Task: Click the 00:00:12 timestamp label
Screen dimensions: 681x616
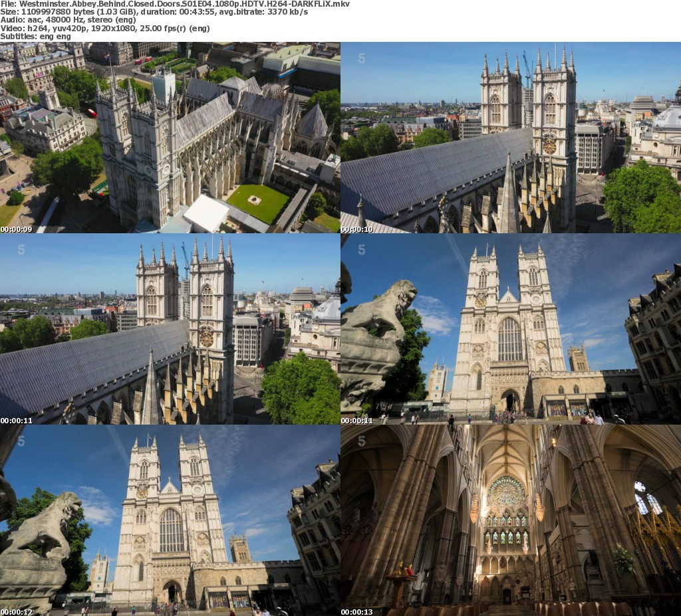Action: tap(17, 612)
